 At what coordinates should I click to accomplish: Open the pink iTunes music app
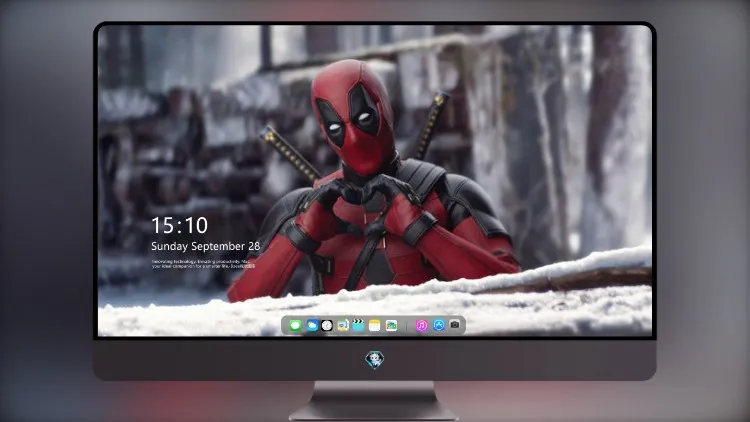[x=421, y=326]
